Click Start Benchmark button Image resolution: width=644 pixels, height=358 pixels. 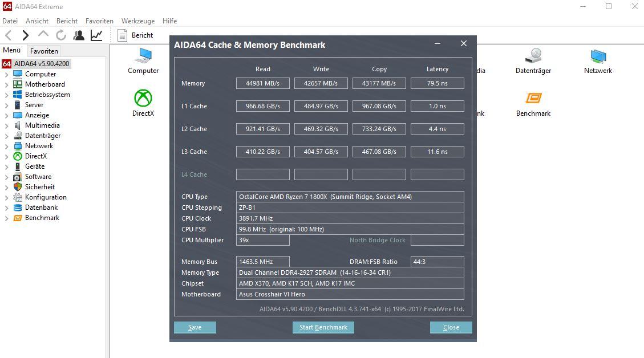[x=323, y=327]
